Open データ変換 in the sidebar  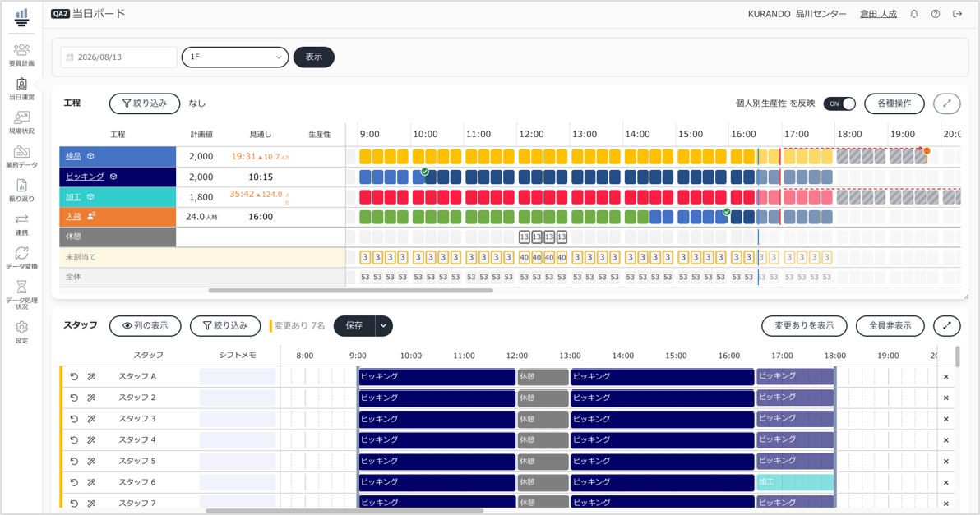point(21,257)
